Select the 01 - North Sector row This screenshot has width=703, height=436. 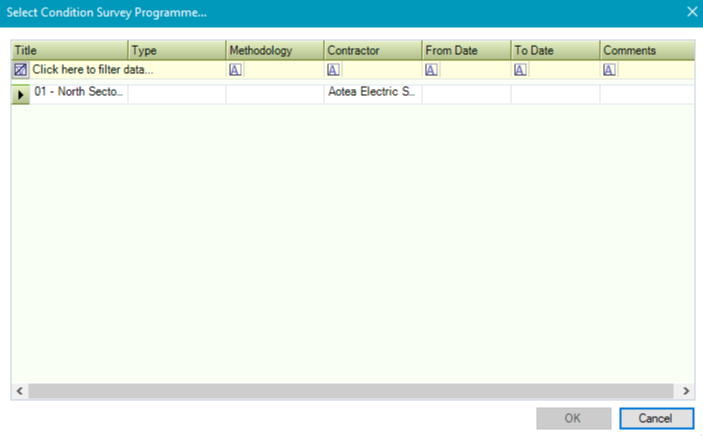tap(78, 93)
